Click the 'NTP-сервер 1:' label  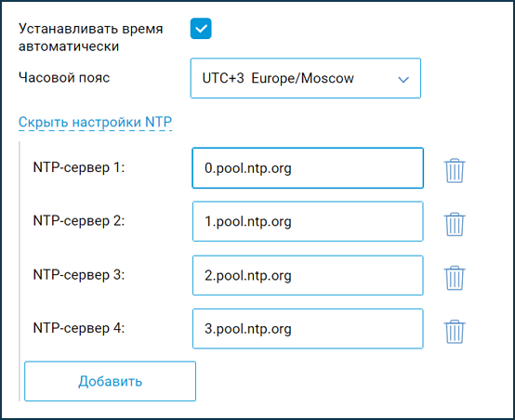79,167
